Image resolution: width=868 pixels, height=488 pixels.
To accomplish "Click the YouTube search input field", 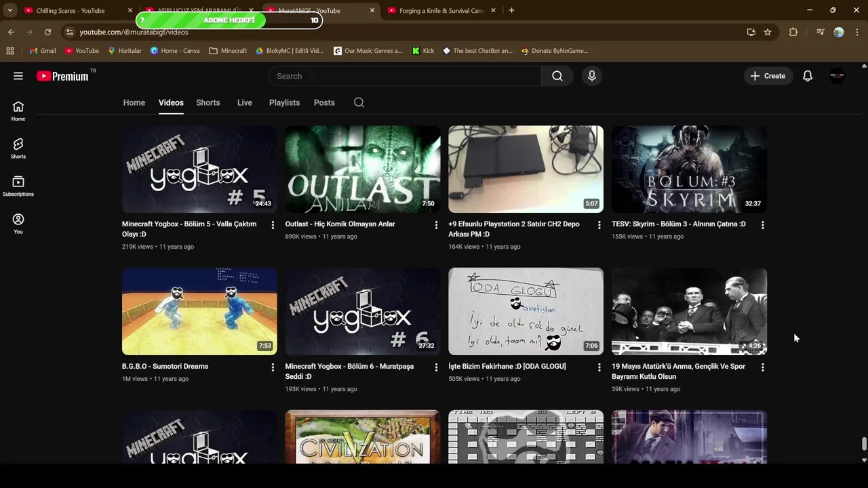I will click(405, 76).
